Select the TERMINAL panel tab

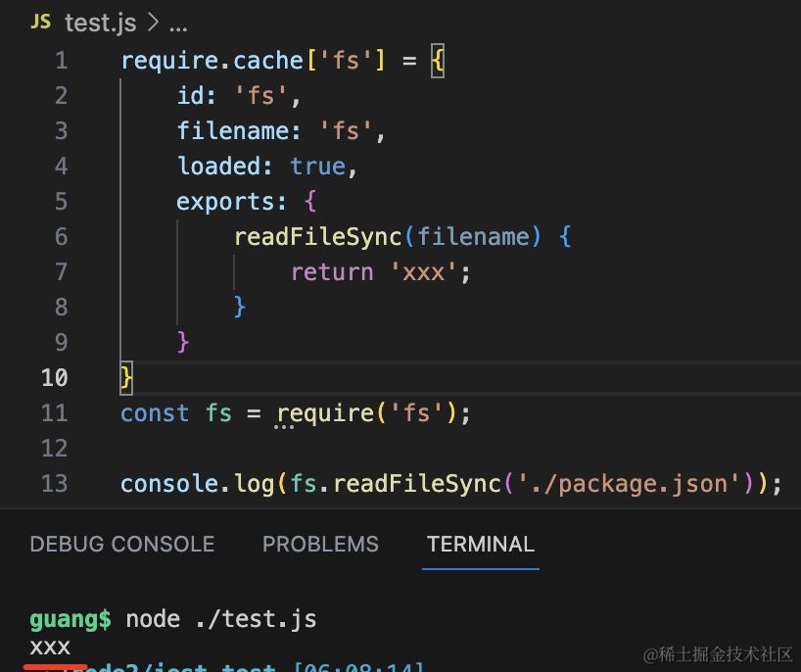(x=481, y=545)
